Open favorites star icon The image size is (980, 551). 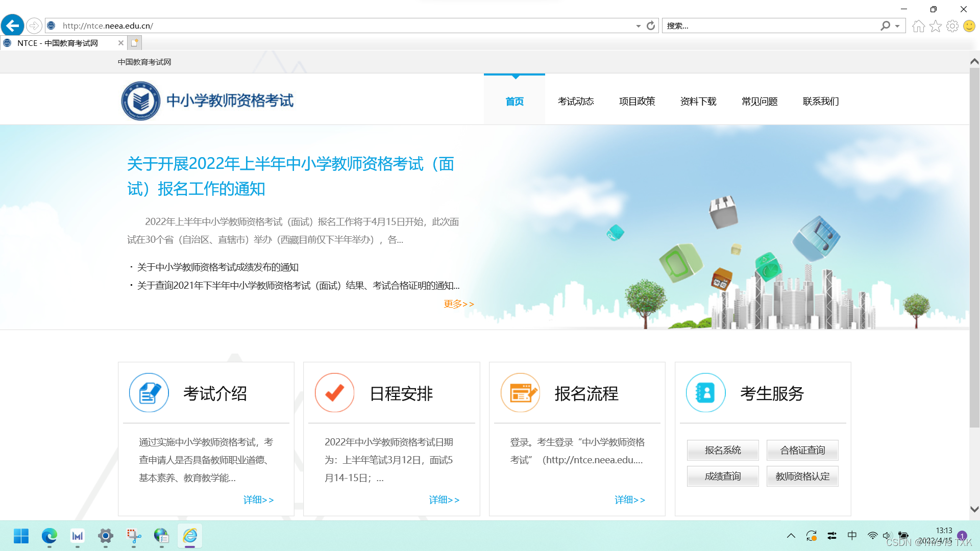(935, 26)
